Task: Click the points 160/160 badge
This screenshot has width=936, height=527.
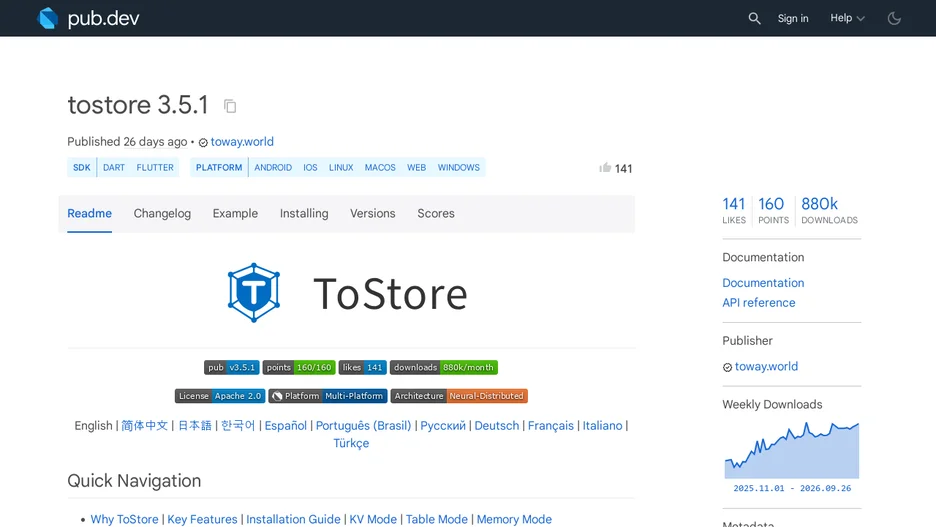Action: tap(299, 368)
